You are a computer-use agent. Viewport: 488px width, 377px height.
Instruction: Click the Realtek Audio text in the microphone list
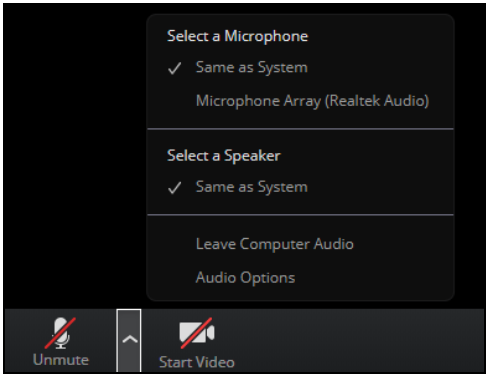[x=377, y=101]
